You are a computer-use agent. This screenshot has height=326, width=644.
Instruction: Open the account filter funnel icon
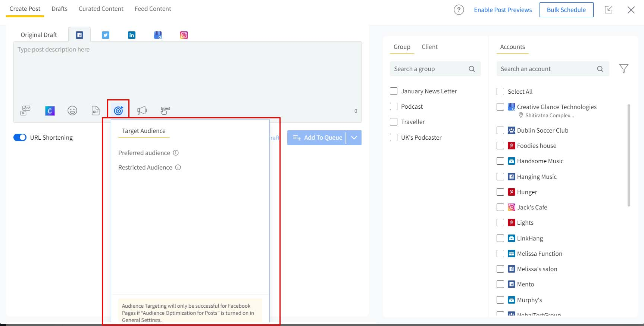[623, 69]
